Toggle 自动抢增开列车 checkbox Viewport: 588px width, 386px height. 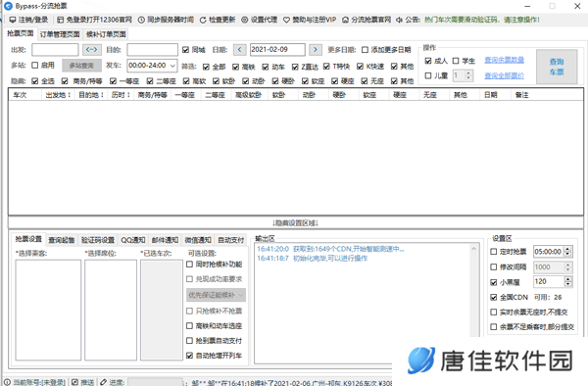[190, 356]
